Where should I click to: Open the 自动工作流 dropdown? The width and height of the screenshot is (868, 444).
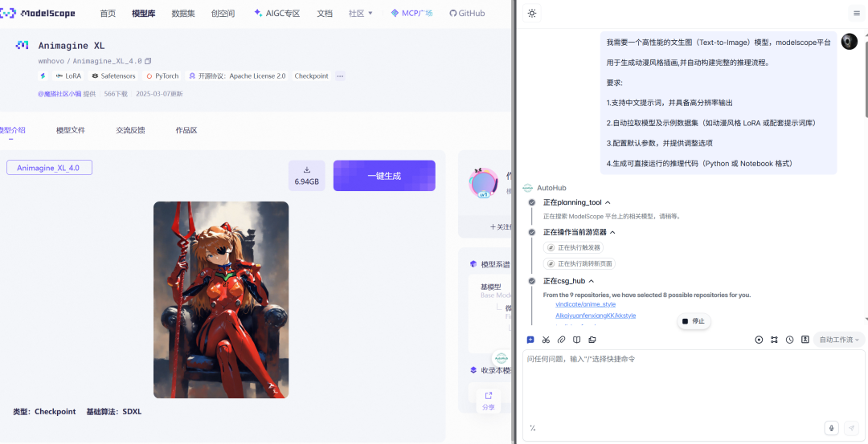point(839,340)
